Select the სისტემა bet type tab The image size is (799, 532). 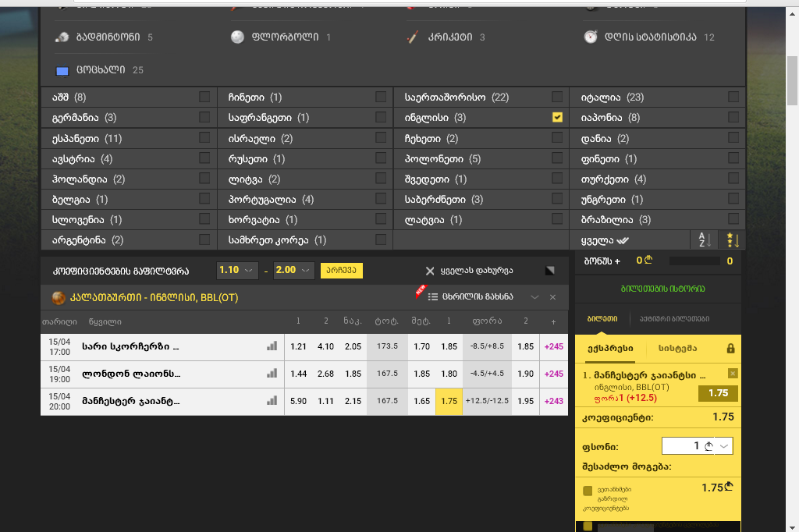678,349
